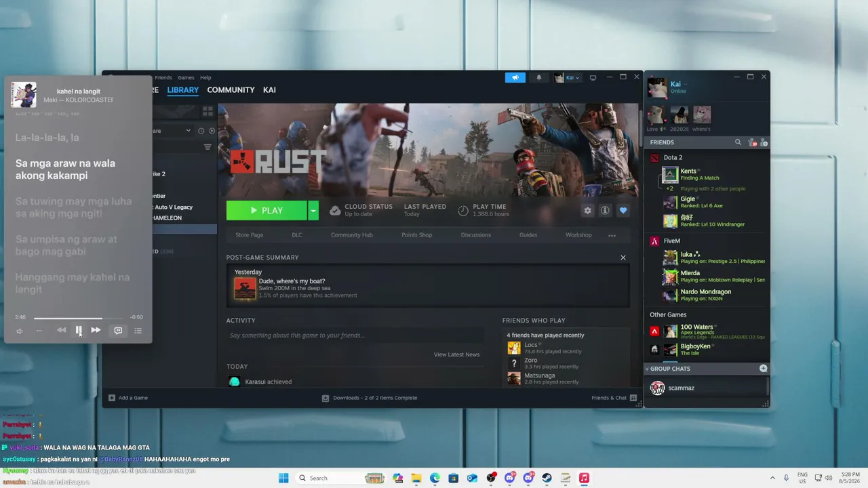
Task: Open the DLC tab
Action: (x=297, y=235)
